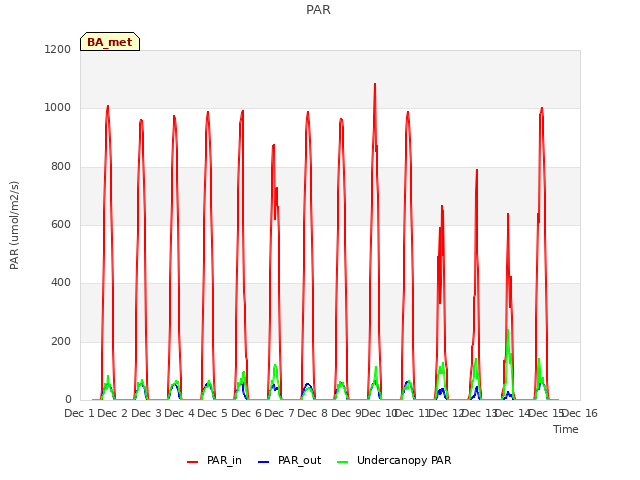The image size is (640, 480).
Task: Click the 1200 y-axis tick label
Action: [x=58, y=49]
